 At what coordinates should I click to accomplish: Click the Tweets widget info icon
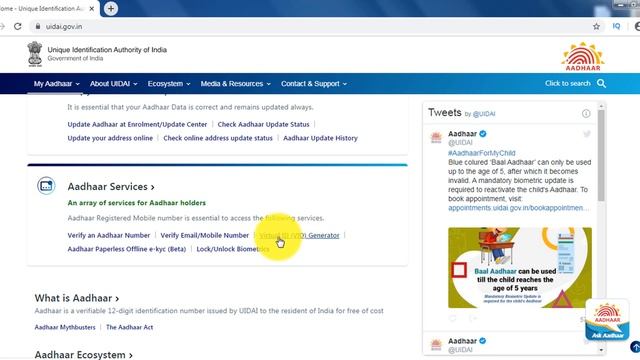[x=586, y=113]
